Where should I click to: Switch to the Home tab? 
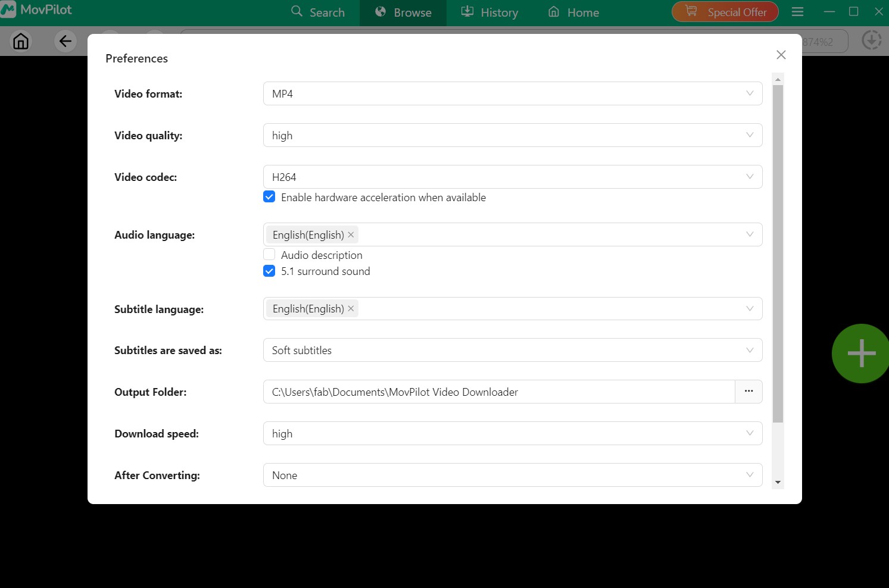(573, 12)
